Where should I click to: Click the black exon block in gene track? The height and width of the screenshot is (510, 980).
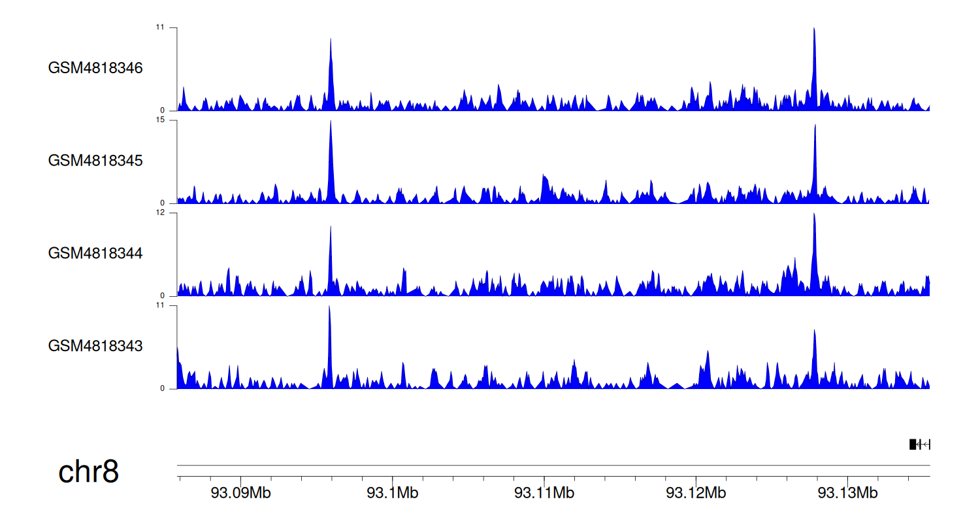(913, 445)
